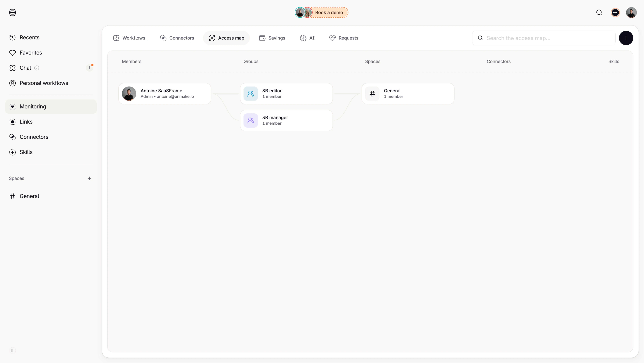Select the Access map tab
This screenshot has width=644, height=363.
click(226, 38)
